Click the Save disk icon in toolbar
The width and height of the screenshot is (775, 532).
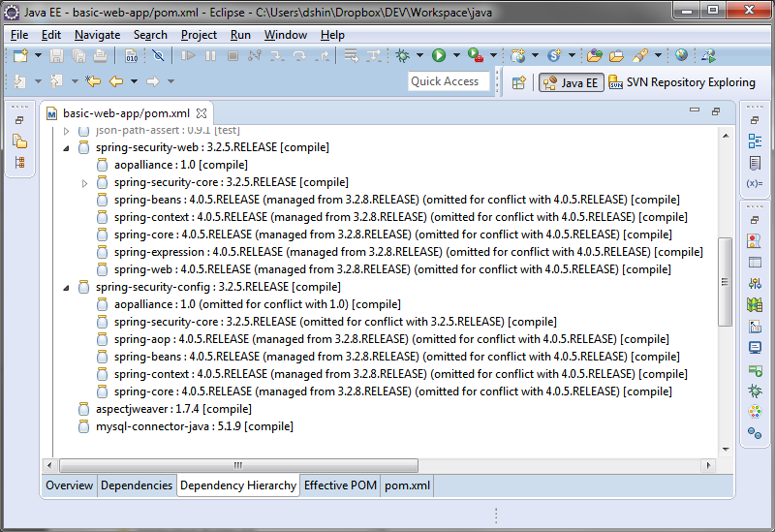click(56, 56)
